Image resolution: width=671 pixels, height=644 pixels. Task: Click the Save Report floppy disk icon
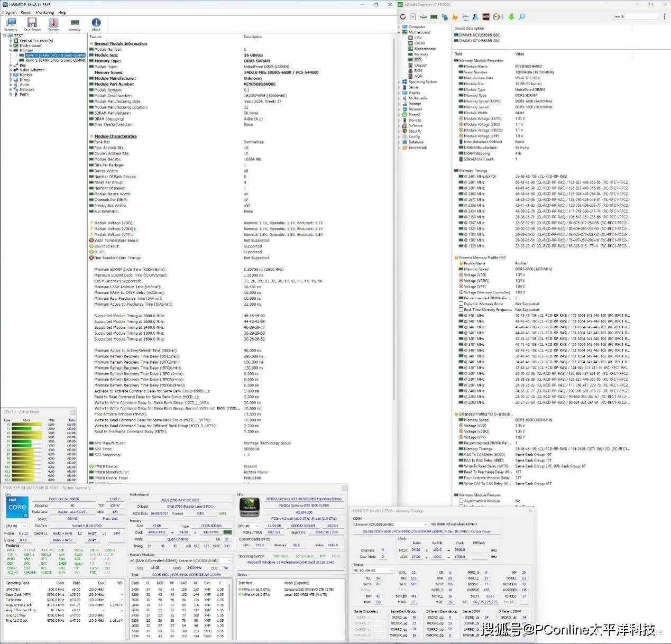click(x=32, y=23)
